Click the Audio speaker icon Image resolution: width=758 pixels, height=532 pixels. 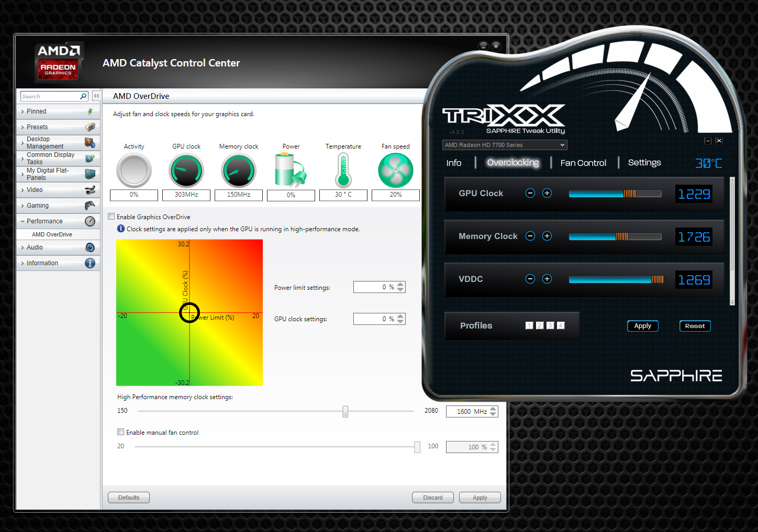click(x=90, y=247)
